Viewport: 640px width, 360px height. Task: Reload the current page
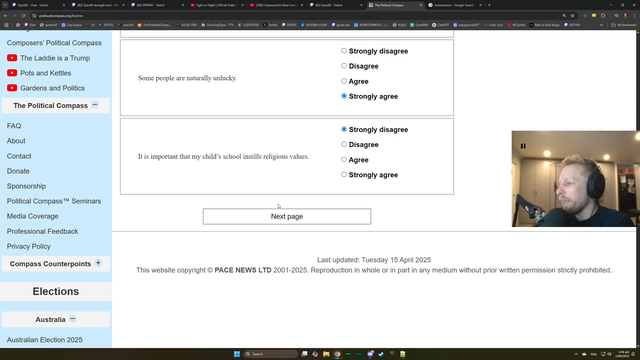point(23,16)
